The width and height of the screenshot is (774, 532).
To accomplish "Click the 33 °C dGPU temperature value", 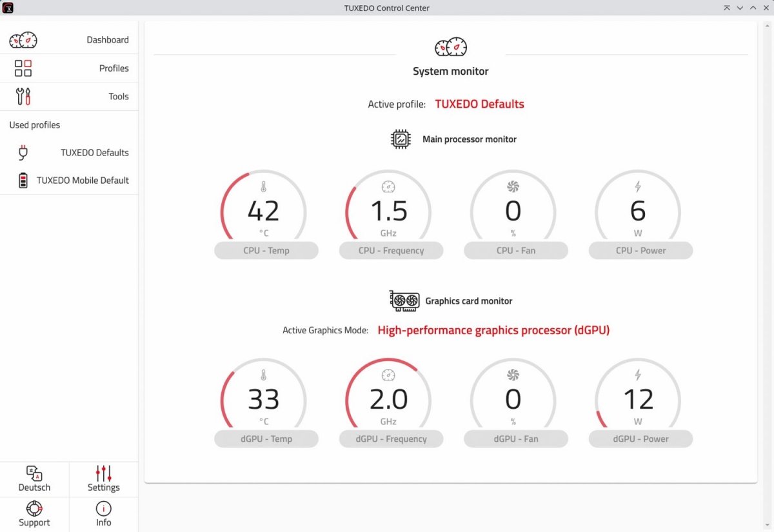I will point(264,400).
